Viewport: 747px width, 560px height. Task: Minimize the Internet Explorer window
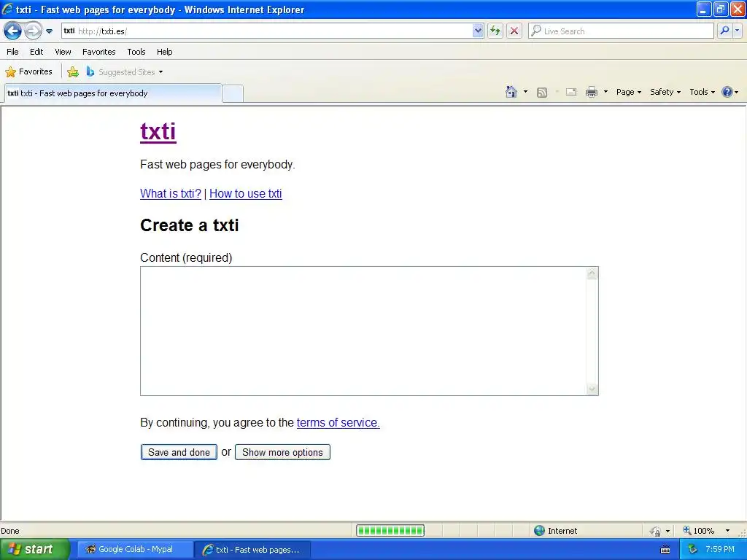pyautogui.click(x=704, y=9)
